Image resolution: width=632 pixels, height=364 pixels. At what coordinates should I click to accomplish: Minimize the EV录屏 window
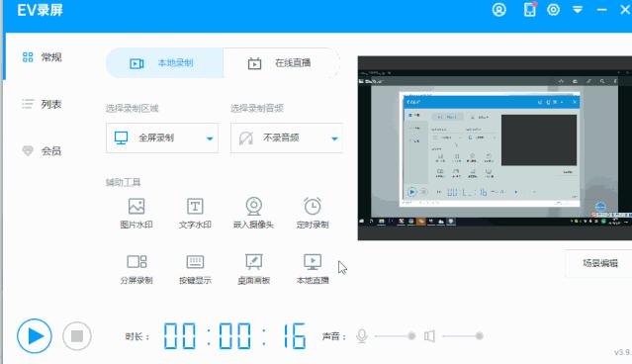click(x=601, y=10)
